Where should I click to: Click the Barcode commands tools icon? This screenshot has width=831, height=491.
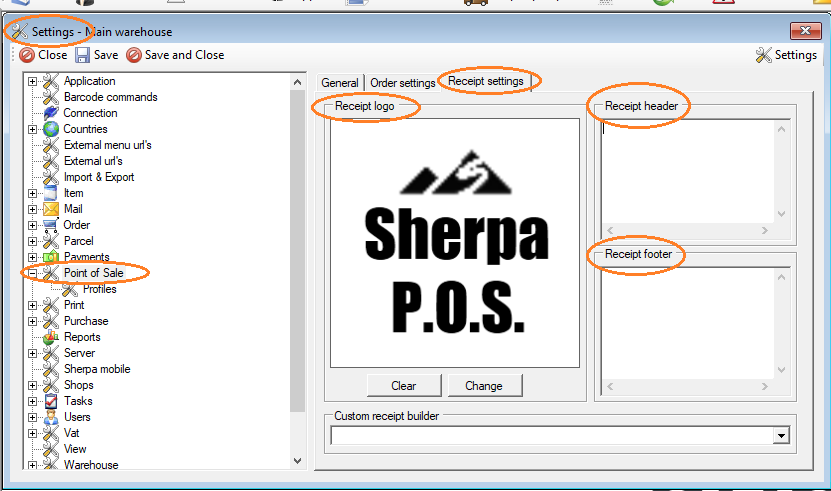51,97
